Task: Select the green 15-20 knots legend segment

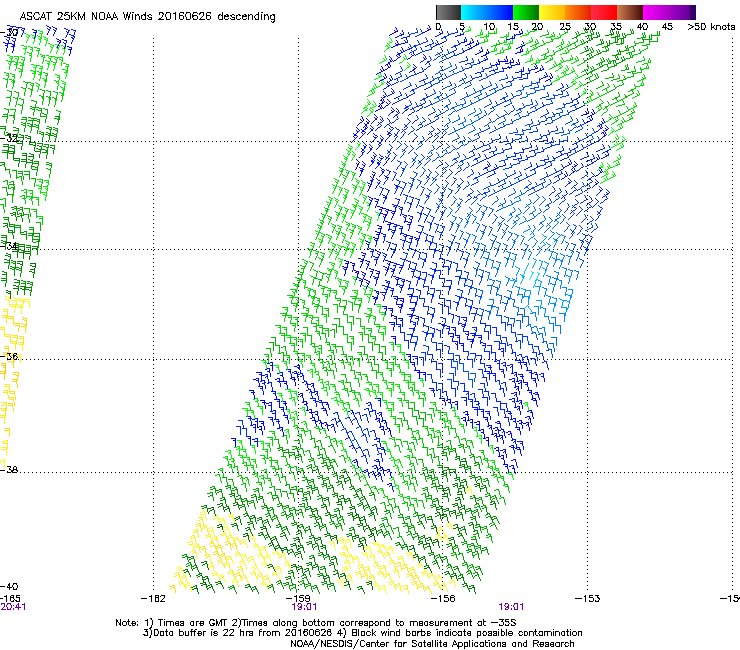Action: [526, 12]
